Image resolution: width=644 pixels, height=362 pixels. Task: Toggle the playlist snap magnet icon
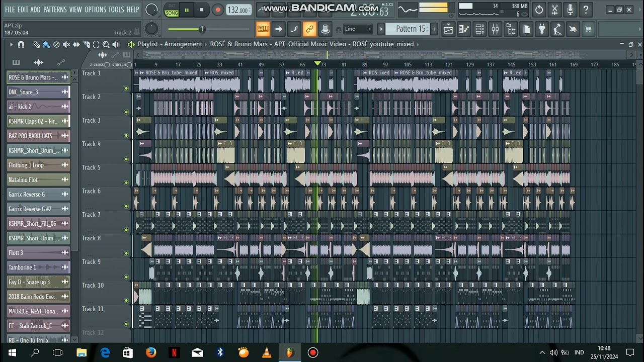(x=21, y=44)
